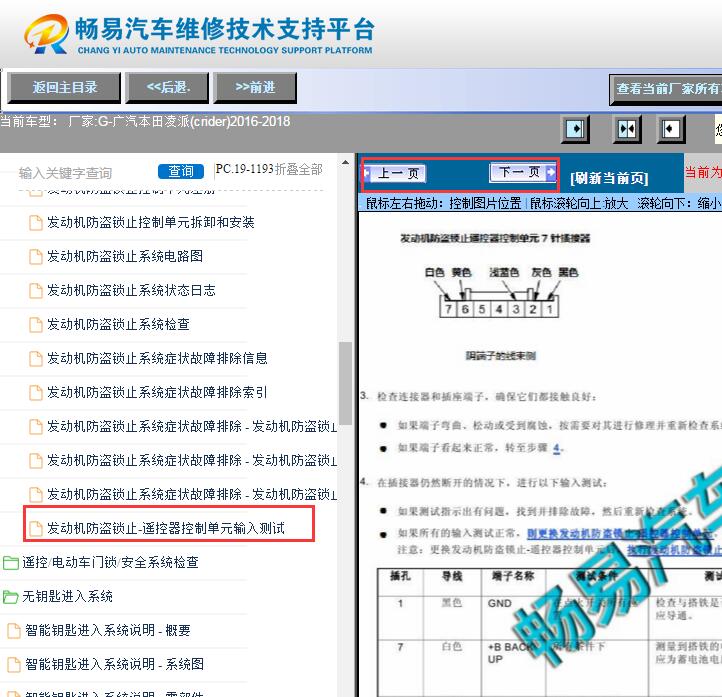Click the 7-pin connector diagram image
This screenshot has width=722, height=697.
tap(501, 293)
